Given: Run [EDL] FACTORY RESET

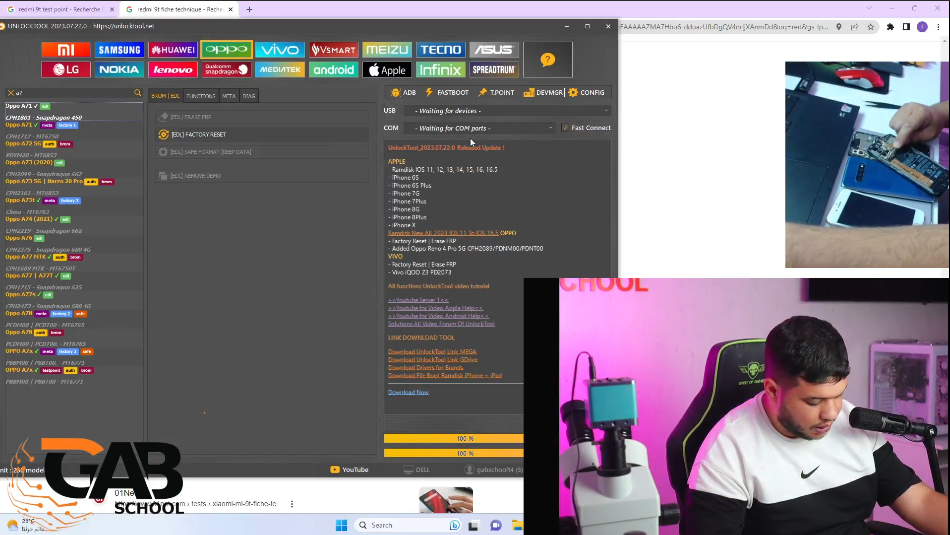Looking at the screenshot, I should click(262, 135).
